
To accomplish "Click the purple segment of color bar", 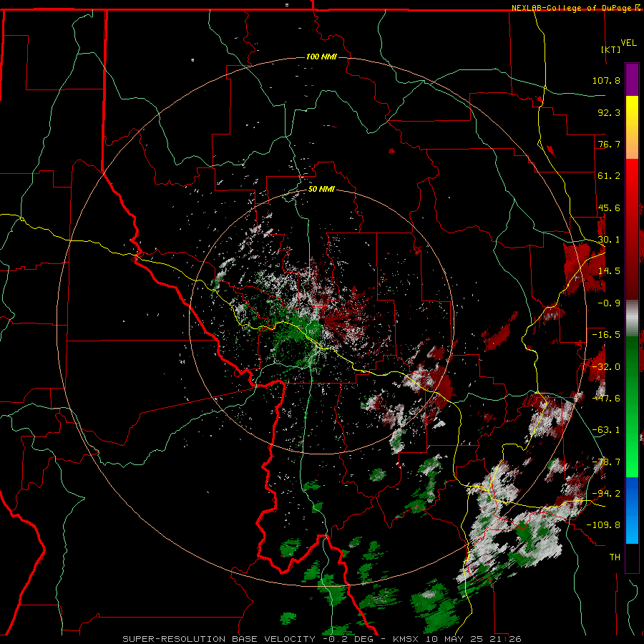I will tap(632, 79).
